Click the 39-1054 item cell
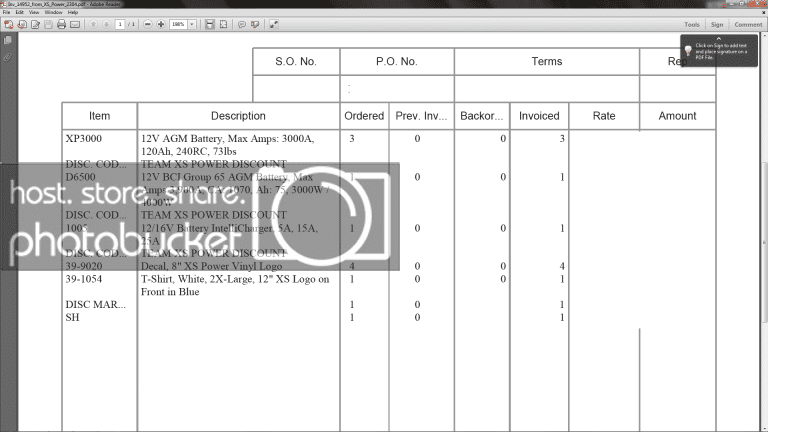This screenshot has width=800, height=432. click(84, 279)
